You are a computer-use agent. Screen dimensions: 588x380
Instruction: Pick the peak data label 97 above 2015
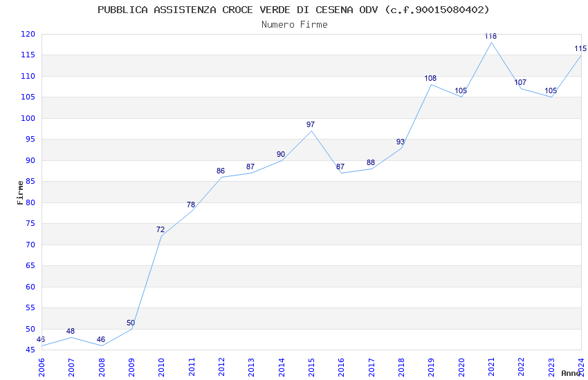(311, 124)
